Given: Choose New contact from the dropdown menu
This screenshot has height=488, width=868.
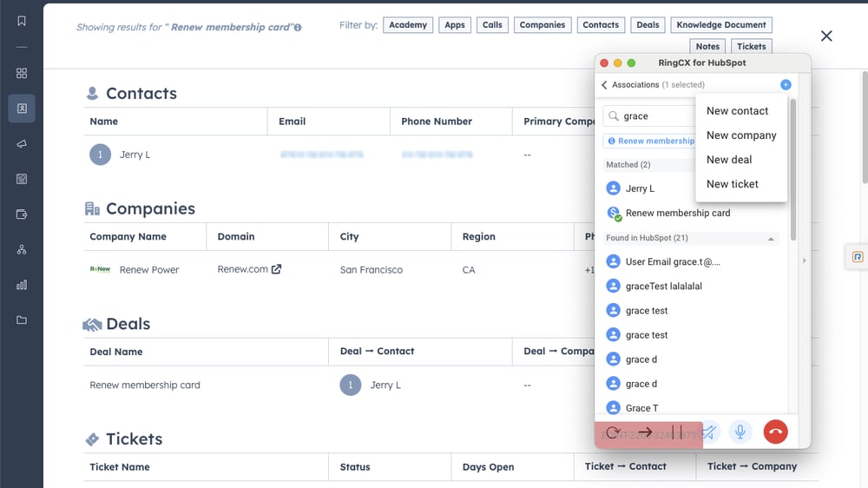Looking at the screenshot, I should point(737,111).
